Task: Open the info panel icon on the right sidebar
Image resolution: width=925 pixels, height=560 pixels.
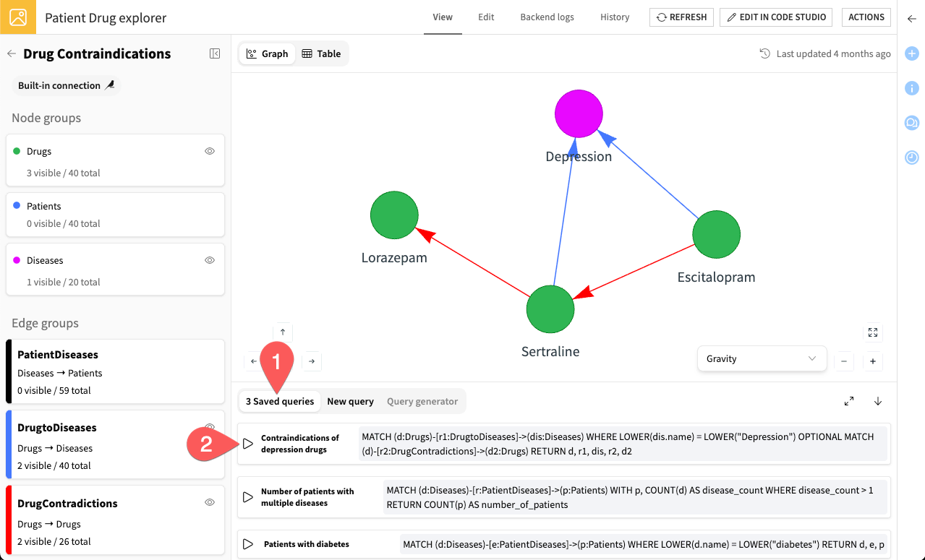Action: pyautogui.click(x=911, y=88)
